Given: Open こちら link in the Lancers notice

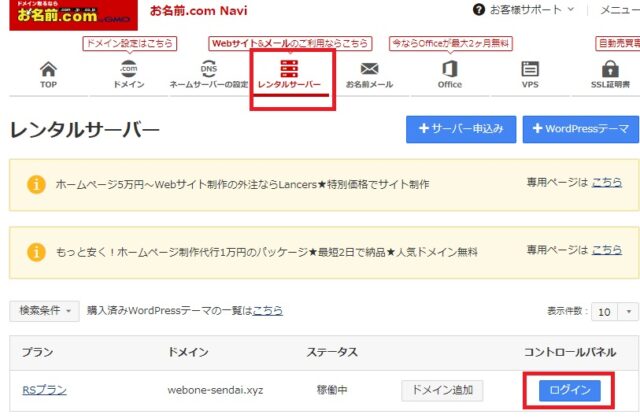Looking at the screenshot, I should point(607,182).
